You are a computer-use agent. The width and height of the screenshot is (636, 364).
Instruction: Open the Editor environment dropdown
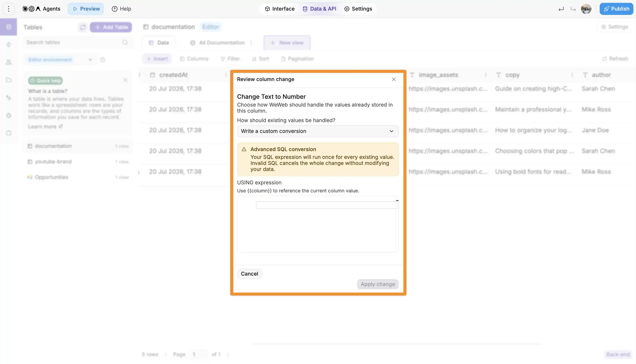tap(60, 59)
